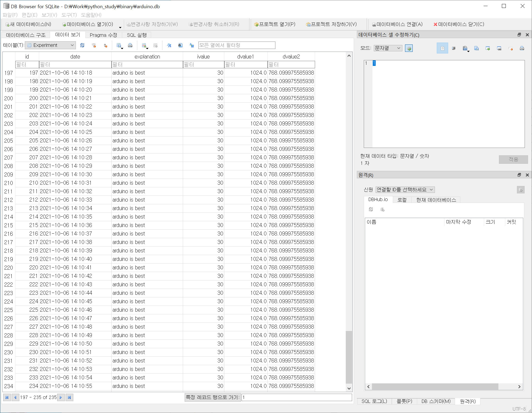The height and width of the screenshot is (413, 532).
Task: Expand the 신원 identity selection dropdown
Action: pyautogui.click(x=405, y=190)
